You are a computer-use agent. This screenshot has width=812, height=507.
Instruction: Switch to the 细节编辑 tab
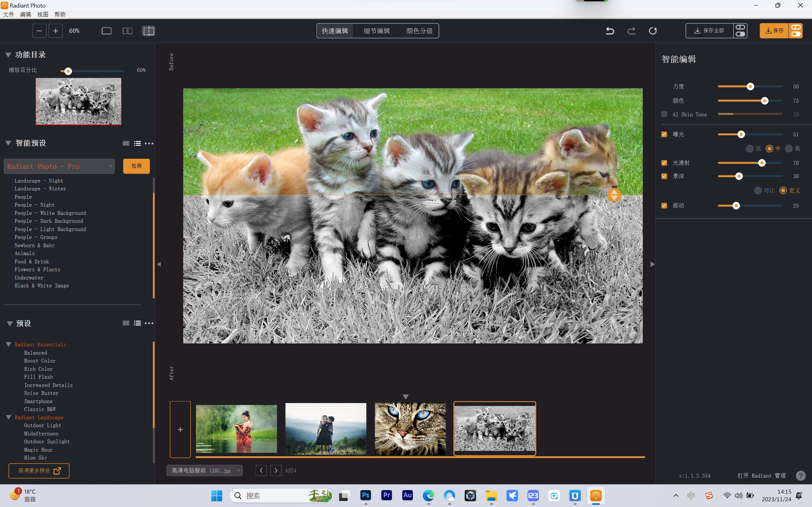click(x=377, y=31)
